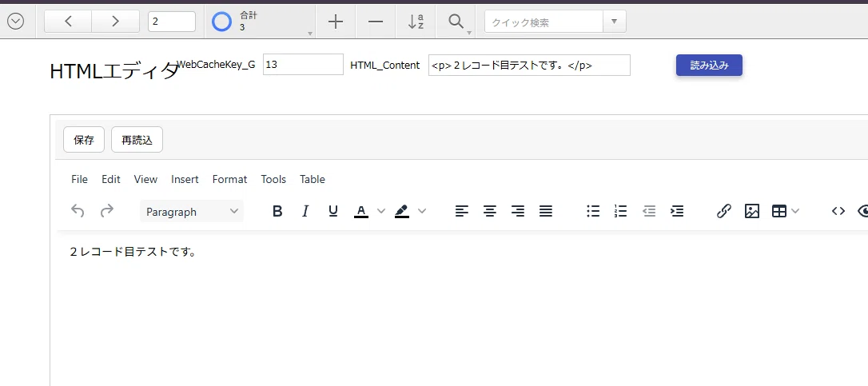868x386 pixels.
Task: Click the 保存 button
Action: pos(84,140)
